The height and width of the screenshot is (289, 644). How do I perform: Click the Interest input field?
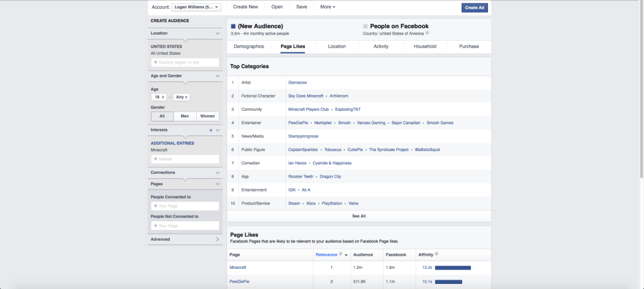pos(186,159)
